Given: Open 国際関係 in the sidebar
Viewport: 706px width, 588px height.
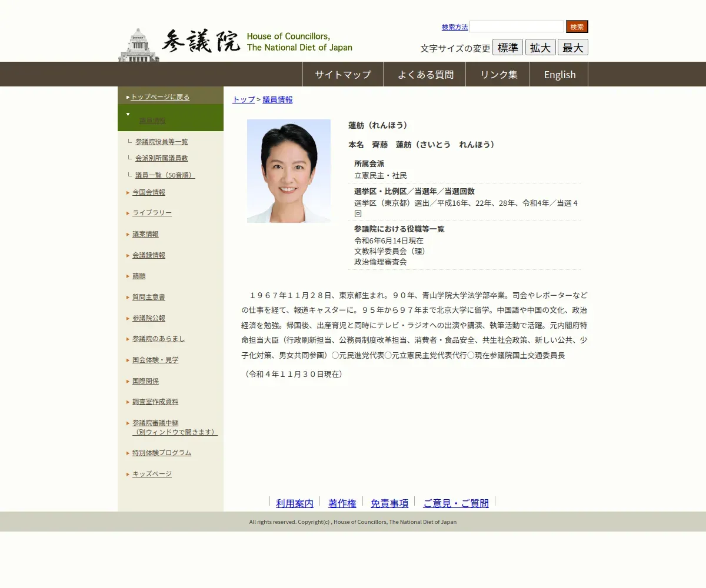Looking at the screenshot, I should coord(145,381).
